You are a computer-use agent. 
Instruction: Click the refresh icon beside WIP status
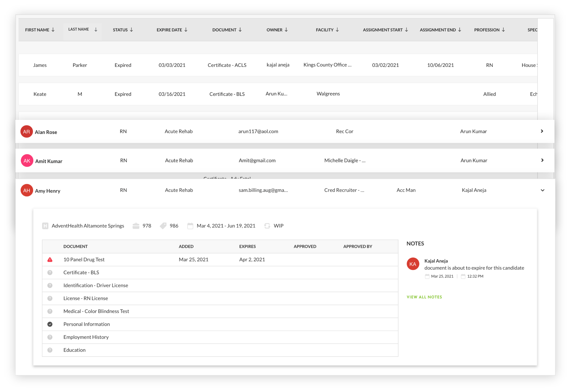267,226
